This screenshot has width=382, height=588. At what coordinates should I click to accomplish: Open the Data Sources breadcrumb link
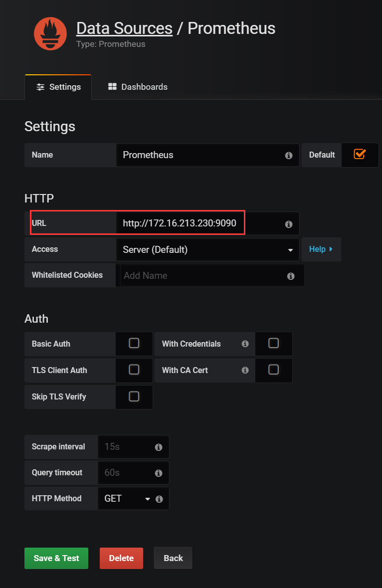point(124,28)
